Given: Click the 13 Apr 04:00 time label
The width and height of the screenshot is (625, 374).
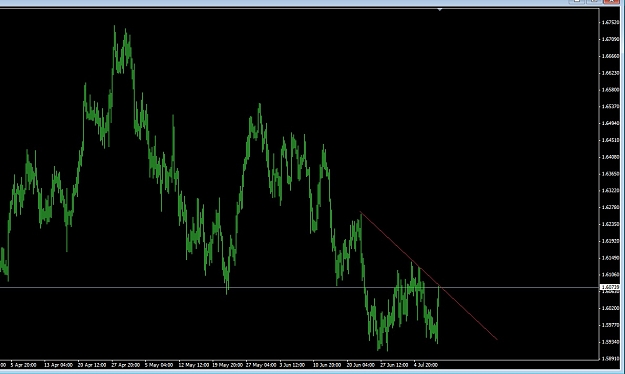Looking at the screenshot, I should tap(58, 365).
